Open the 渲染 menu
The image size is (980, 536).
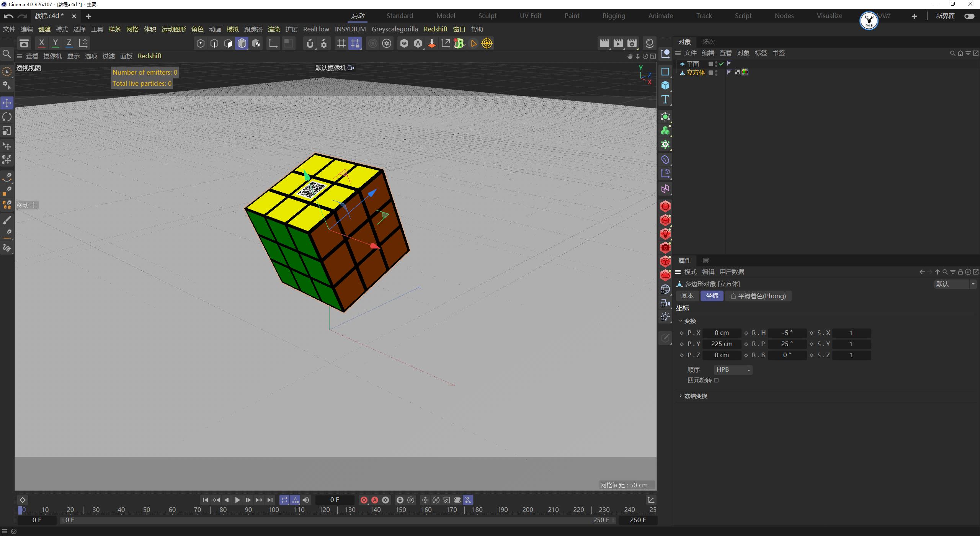(x=274, y=29)
